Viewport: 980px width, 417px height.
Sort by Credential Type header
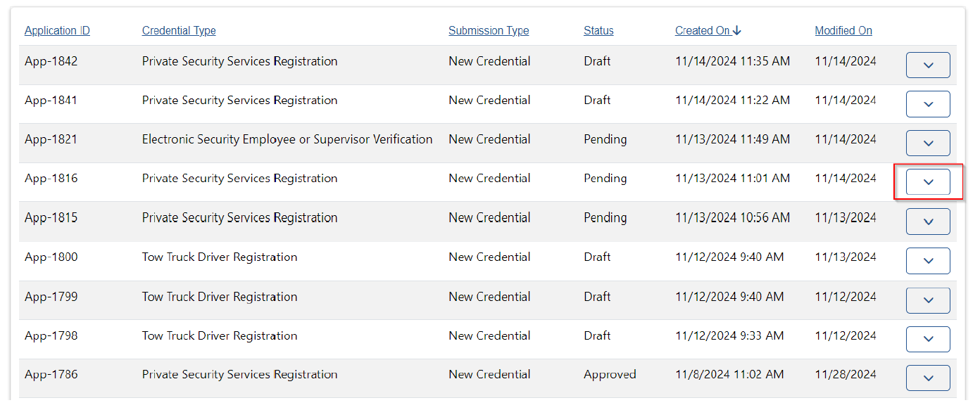tap(179, 31)
